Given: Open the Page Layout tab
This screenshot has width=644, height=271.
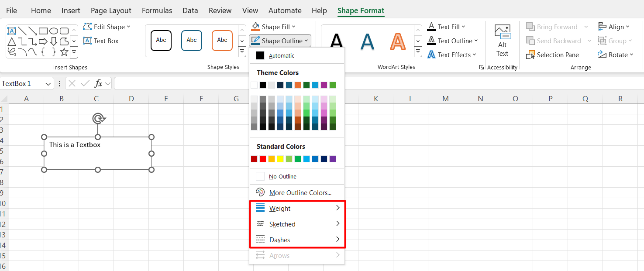Looking at the screenshot, I should pos(111,10).
